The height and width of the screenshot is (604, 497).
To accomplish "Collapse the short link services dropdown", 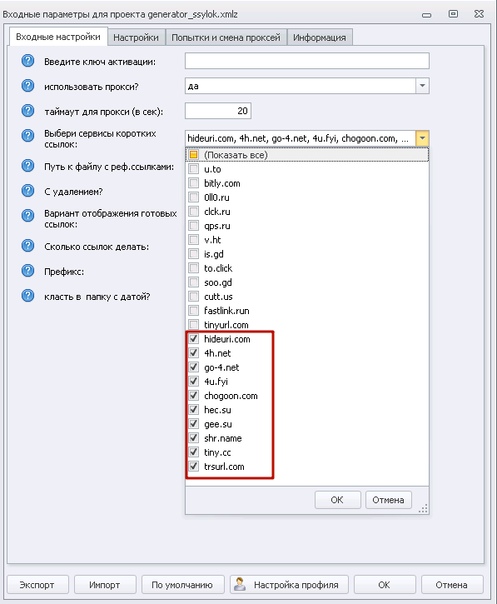I will pyautogui.click(x=422, y=138).
